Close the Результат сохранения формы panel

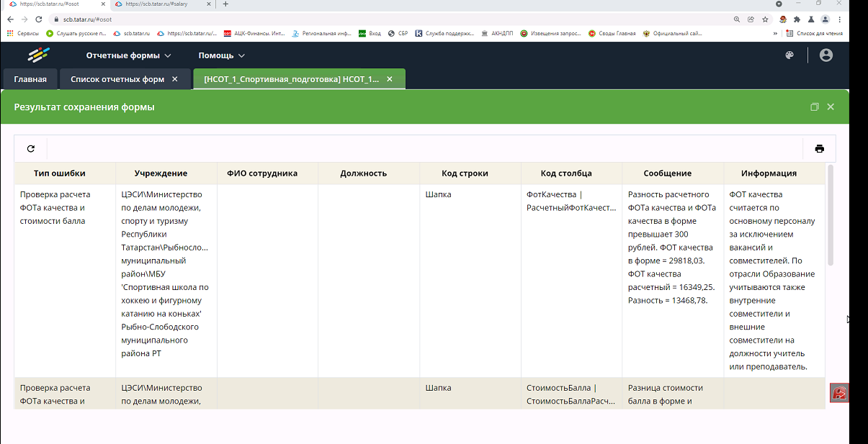click(x=831, y=107)
